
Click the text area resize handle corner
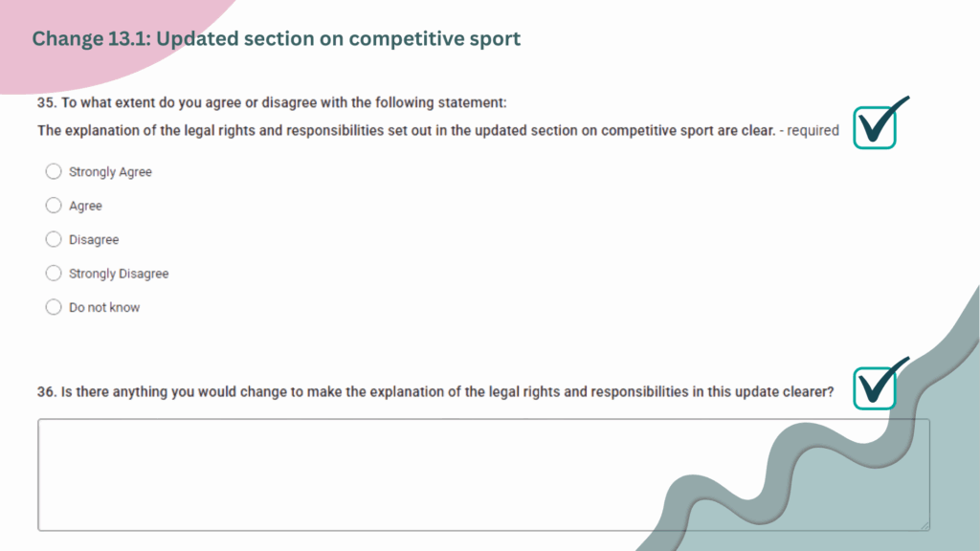point(924,525)
